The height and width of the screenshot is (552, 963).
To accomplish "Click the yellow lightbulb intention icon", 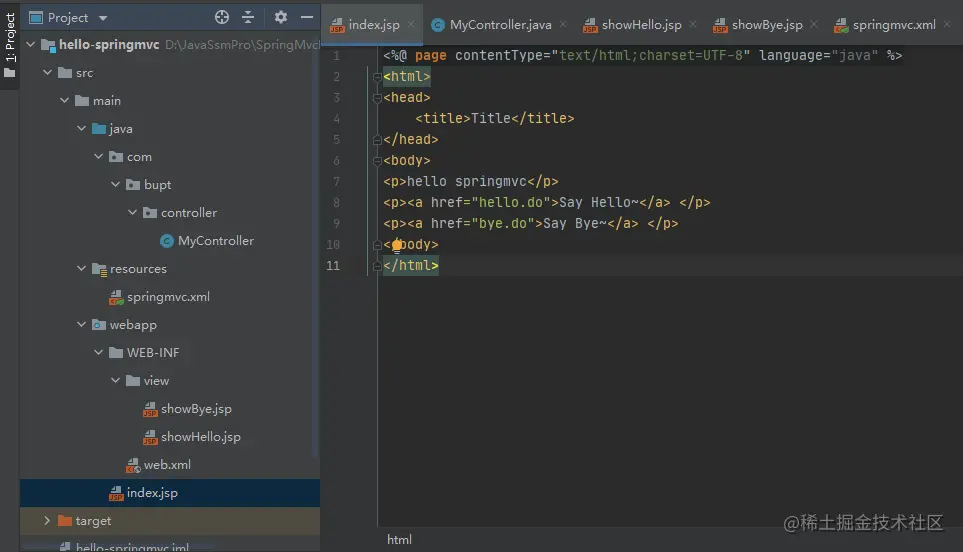I will click(x=397, y=245).
